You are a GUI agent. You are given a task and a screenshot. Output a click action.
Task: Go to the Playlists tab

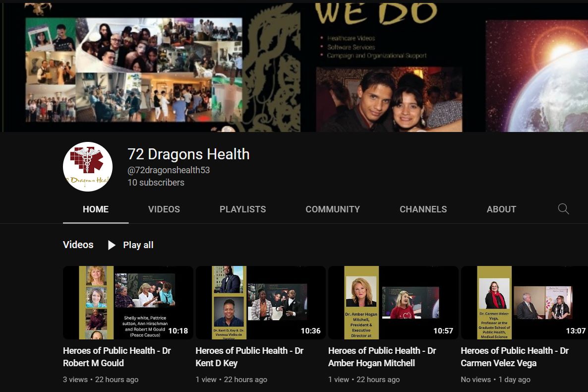point(242,209)
